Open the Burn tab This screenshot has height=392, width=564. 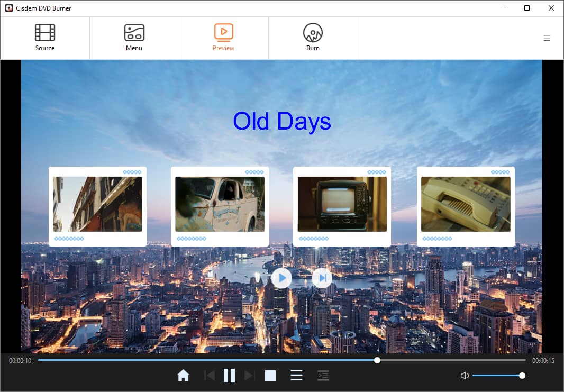coord(313,38)
